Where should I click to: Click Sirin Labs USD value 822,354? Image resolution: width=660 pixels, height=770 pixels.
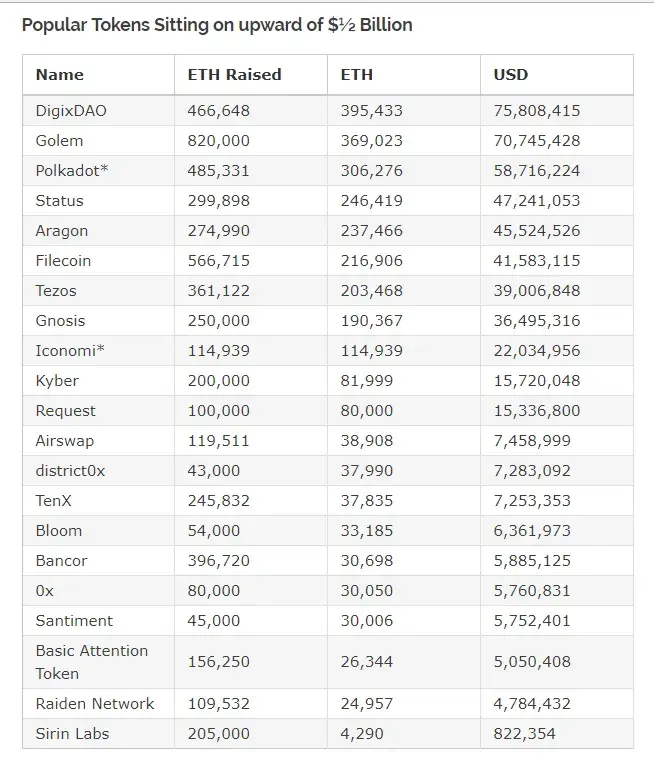click(524, 733)
